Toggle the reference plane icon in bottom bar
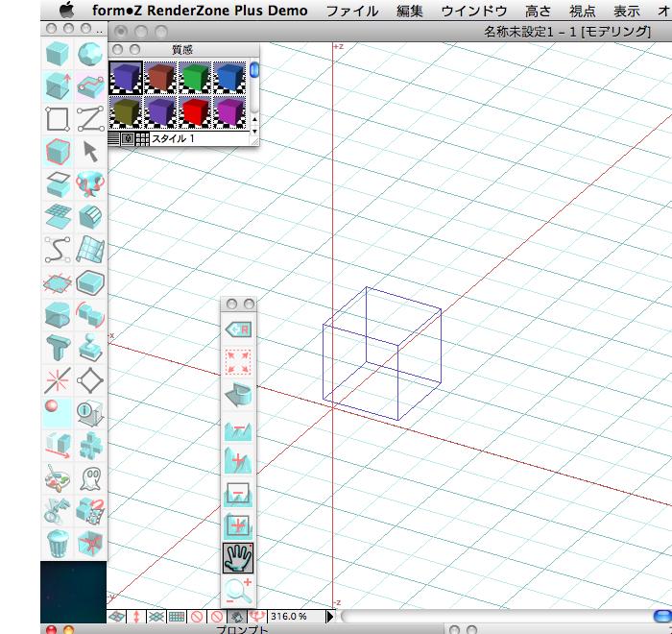 [x=116, y=617]
